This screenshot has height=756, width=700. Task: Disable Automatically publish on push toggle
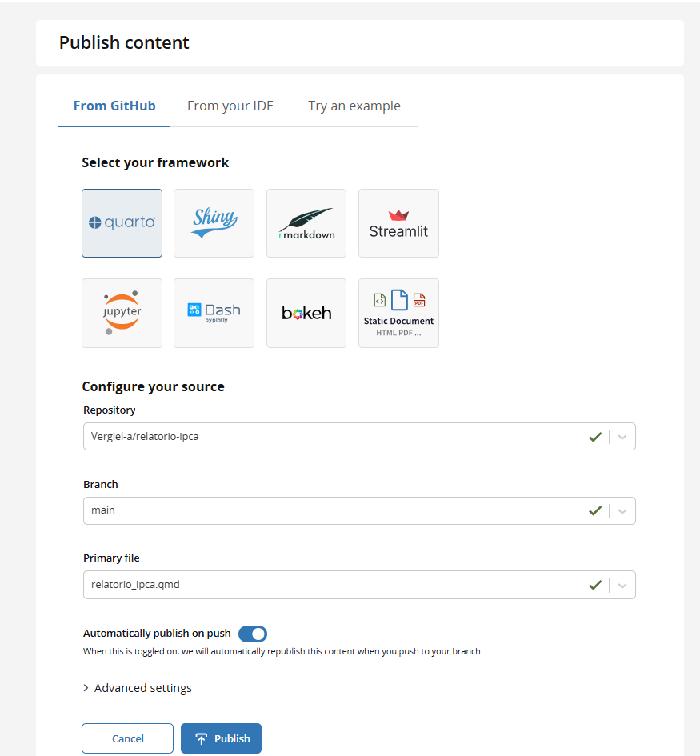click(x=253, y=634)
